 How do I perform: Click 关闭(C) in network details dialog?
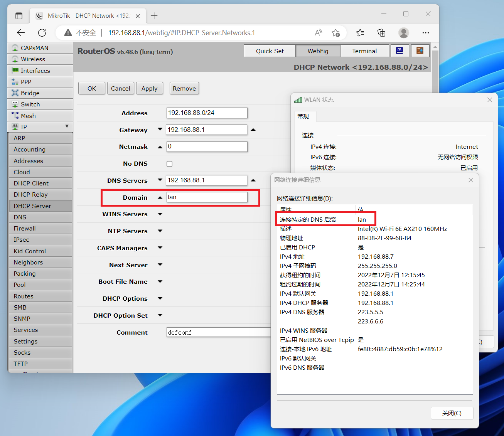pos(452,413)
